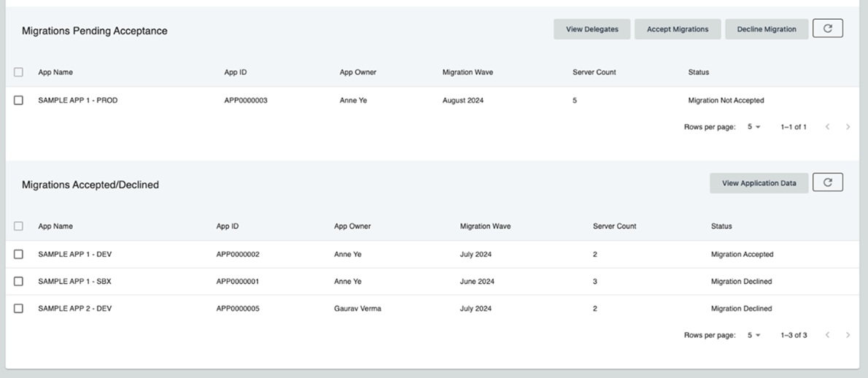Viewport: 868px width, 378px height.
Task: Click the View Delegates button
Action: (x=592, y=28)
